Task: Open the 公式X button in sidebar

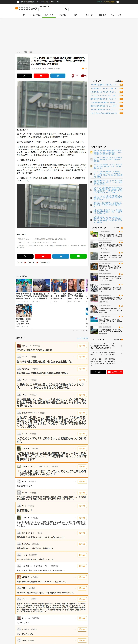Action: (98, 372)
